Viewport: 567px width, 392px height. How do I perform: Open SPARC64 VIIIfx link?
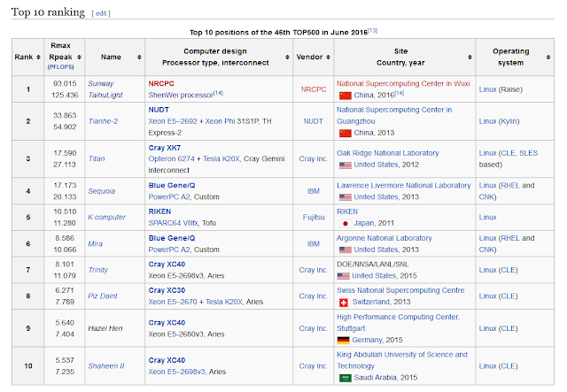click(x=174, y=223)
